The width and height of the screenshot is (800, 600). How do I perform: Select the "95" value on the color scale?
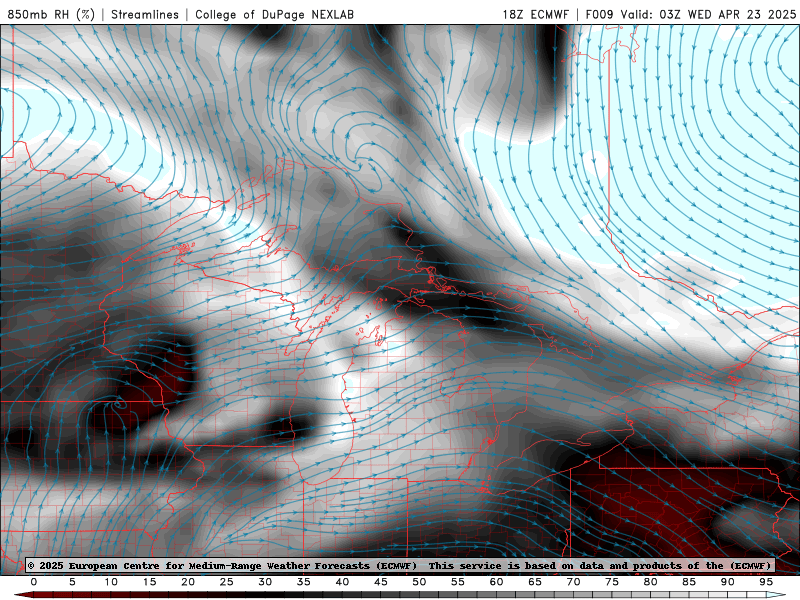pos(766,582)
